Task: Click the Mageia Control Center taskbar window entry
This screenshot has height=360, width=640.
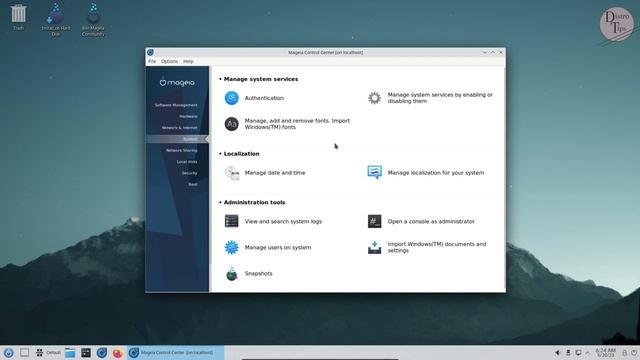Action: pos(176,353)
